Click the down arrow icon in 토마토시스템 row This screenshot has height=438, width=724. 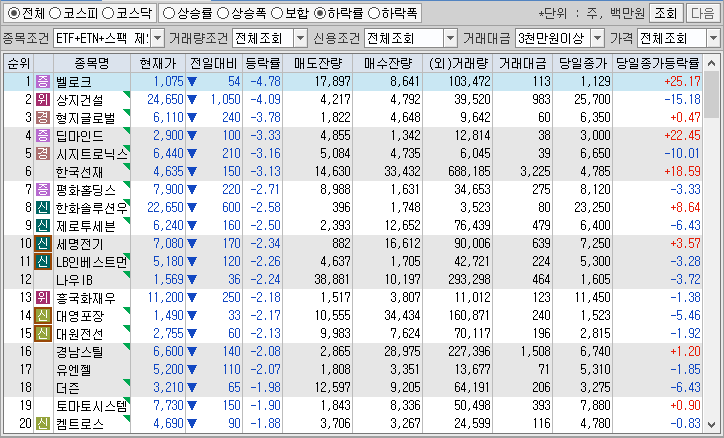pos(192,406)
